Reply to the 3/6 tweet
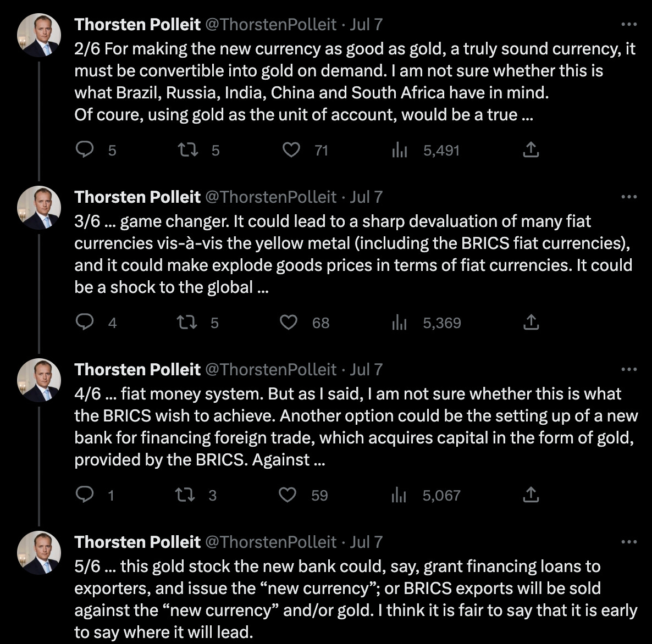The image size is (652, 644). click(84, 322)
